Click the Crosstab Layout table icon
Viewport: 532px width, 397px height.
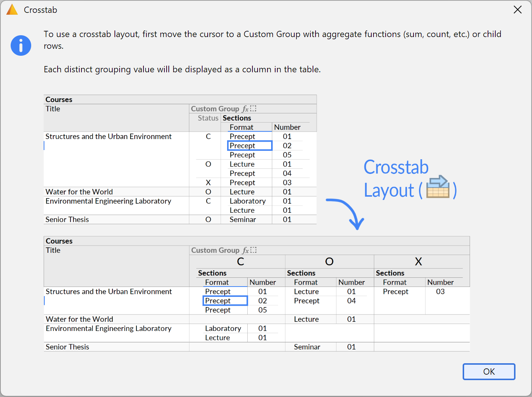click(438, 187)
